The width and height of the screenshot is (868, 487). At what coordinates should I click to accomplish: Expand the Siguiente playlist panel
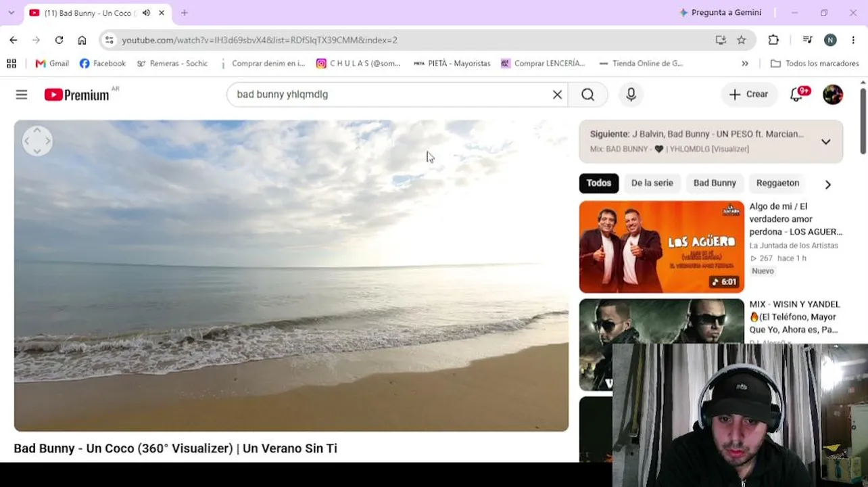[825, 142]
